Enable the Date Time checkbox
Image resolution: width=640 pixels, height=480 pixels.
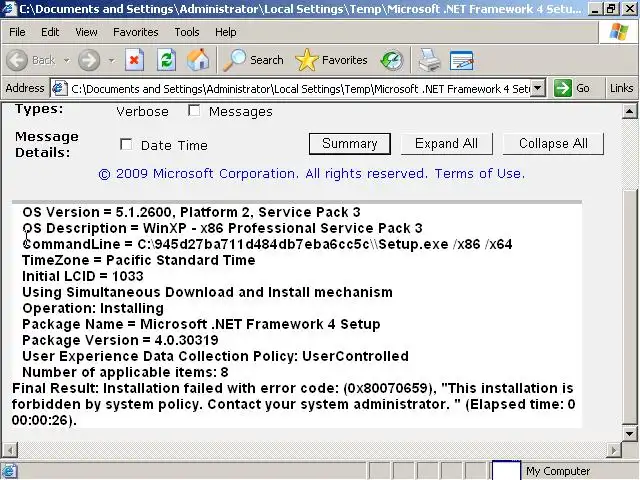click(126, 144)
